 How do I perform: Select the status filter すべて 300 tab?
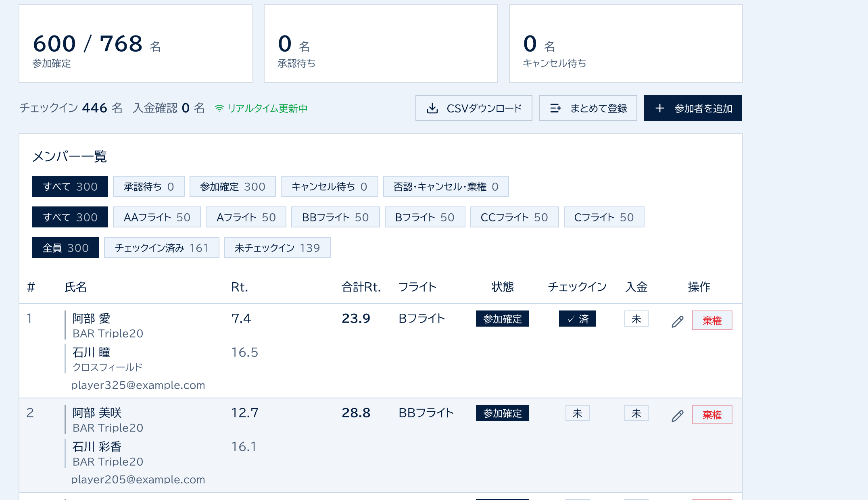(70, 186)
